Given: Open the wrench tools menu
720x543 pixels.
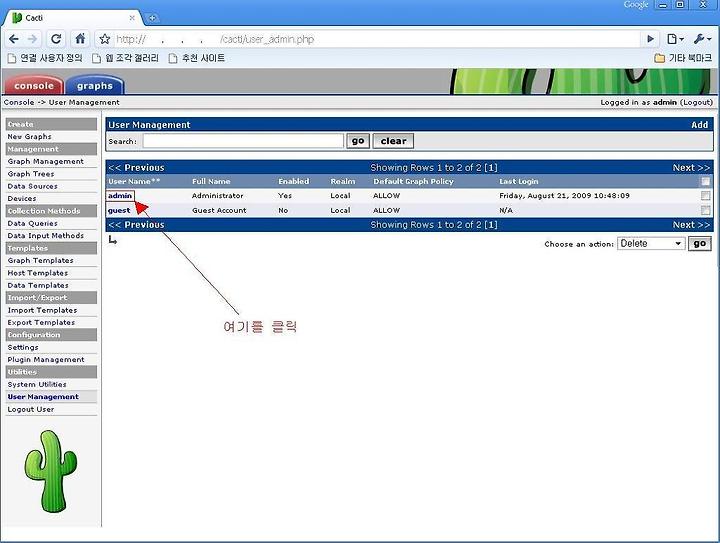Looking at the screenshot, I should pos(702,39).
